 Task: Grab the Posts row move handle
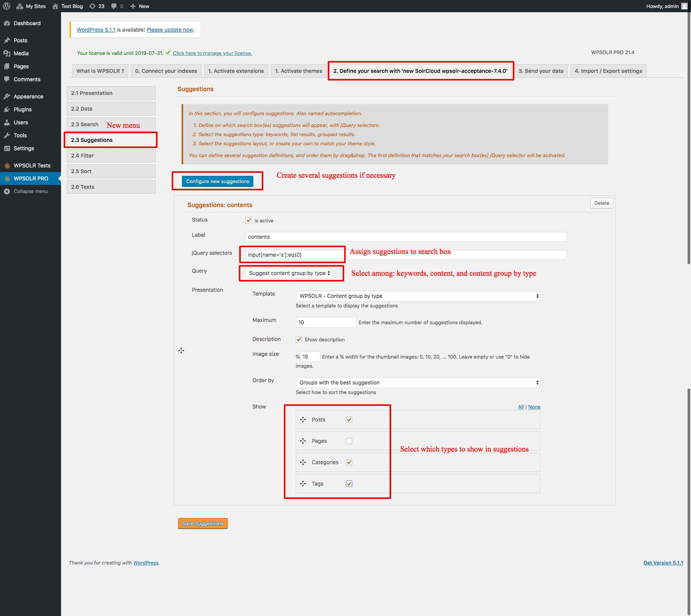(x=303, y=420)
